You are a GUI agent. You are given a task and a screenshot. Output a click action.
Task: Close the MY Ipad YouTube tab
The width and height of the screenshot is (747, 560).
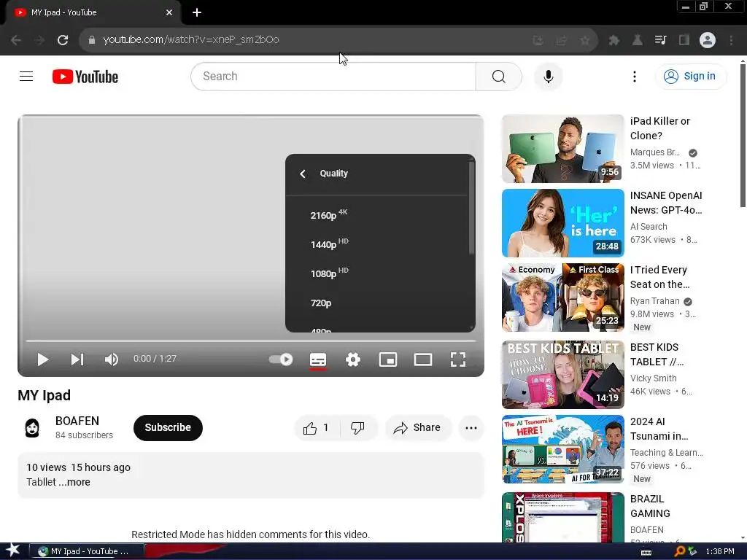tap(169, 12)
